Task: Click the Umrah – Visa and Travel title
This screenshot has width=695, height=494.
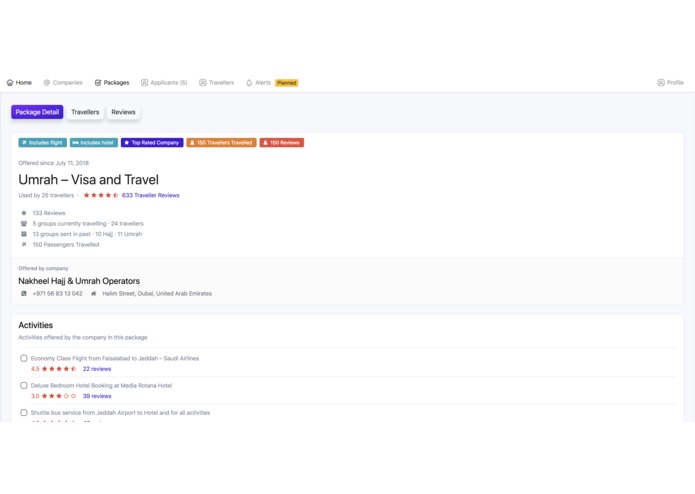Action: coord(89,180)
